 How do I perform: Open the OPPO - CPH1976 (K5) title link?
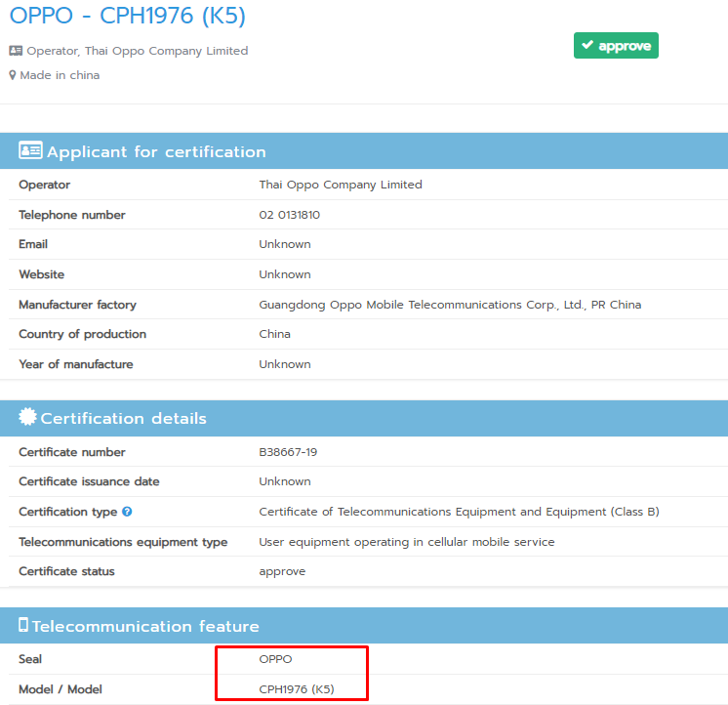click(x=127, y=16)
